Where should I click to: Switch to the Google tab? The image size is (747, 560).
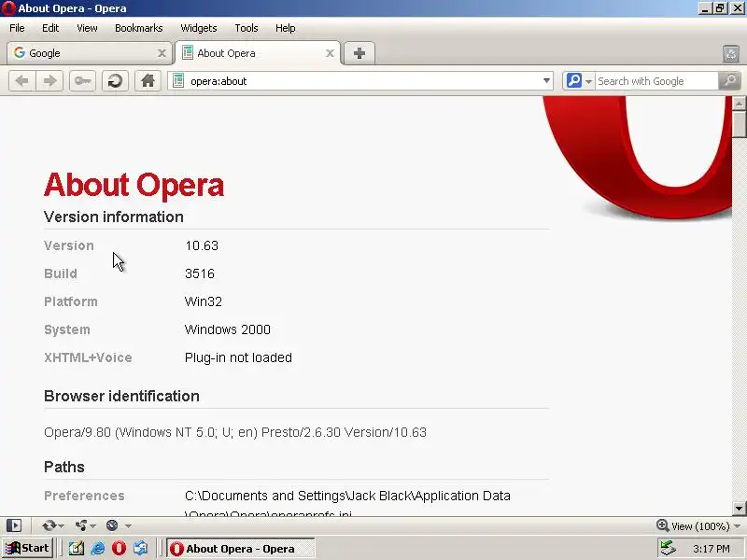pyautogui.click(x=88, y=53)
